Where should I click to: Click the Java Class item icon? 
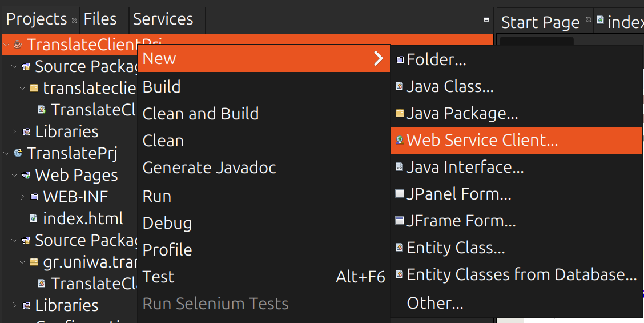click(400, 86)
